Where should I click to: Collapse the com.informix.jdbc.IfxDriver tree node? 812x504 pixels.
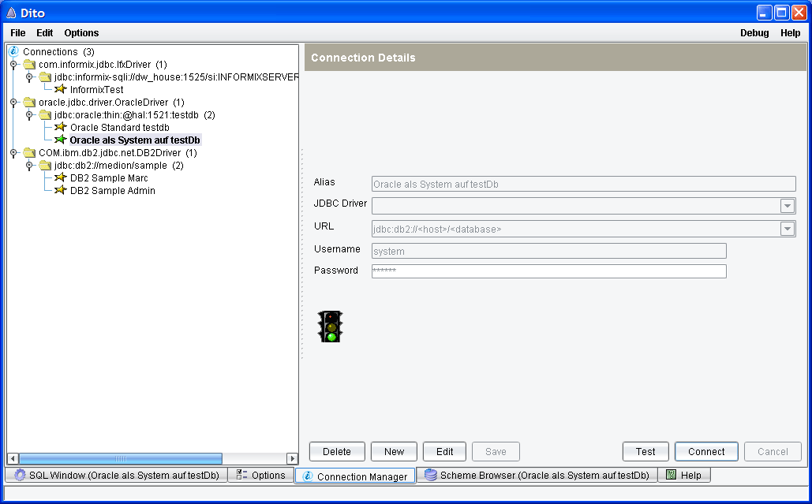(x=13, y=64)
